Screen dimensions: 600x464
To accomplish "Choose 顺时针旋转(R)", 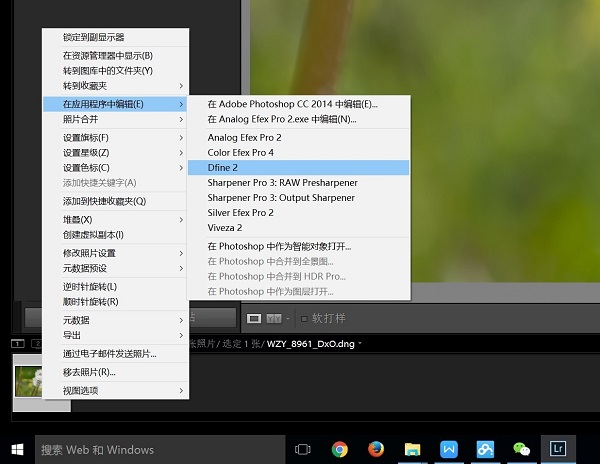I will (115, 302).
